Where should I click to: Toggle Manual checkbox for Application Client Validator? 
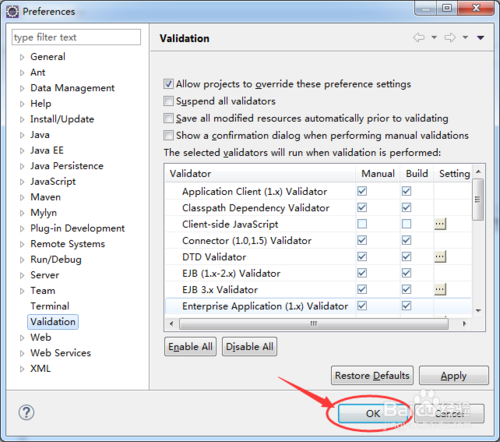[x=362, y=191]
